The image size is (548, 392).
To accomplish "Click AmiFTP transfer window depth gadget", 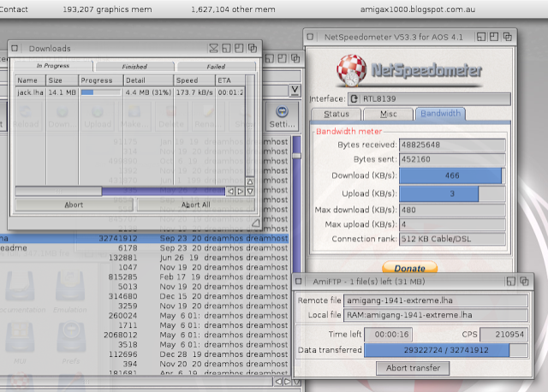I will click(524, 282).
